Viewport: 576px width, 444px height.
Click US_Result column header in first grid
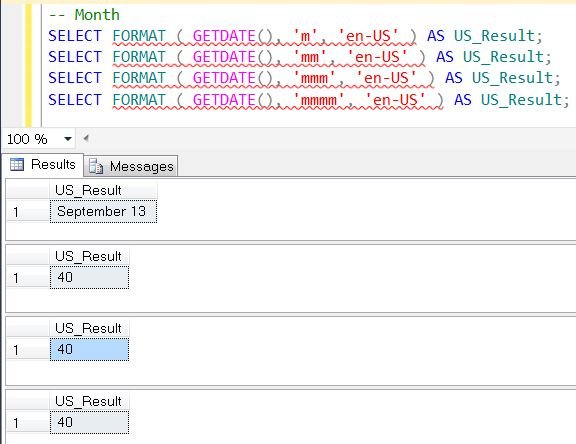pyautogui.click(x=104, y=190)
